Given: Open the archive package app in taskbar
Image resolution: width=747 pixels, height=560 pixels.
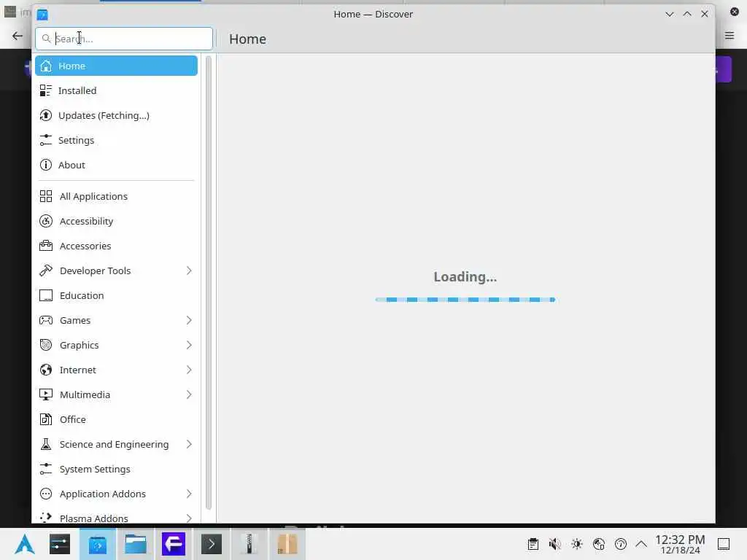Looking at the screenshot, I should tap(287, 544).
